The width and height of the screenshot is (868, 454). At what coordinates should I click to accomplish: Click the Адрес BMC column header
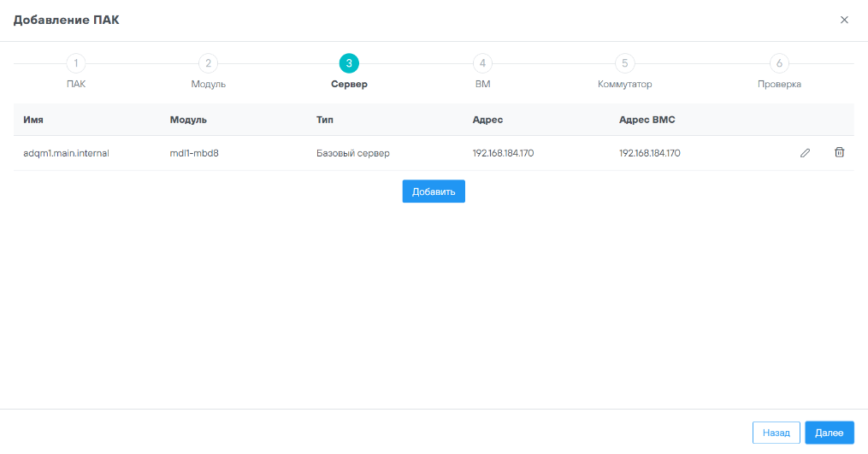tap(647, 120)
